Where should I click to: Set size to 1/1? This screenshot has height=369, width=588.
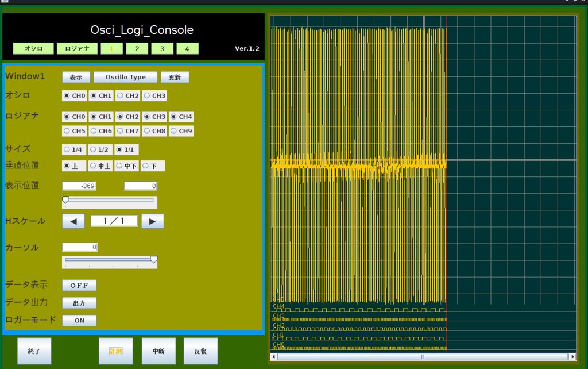coord(126,150)
